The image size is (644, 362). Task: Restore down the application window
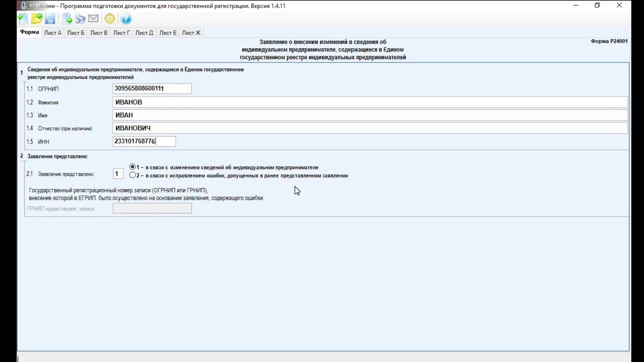click(x=597, y=6)
